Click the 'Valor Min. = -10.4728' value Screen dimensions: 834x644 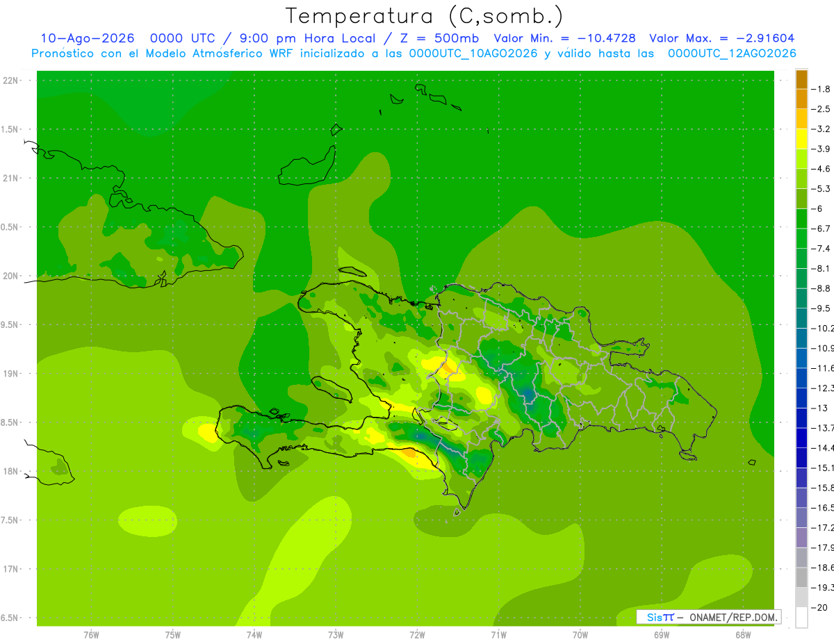coord(564,38)
